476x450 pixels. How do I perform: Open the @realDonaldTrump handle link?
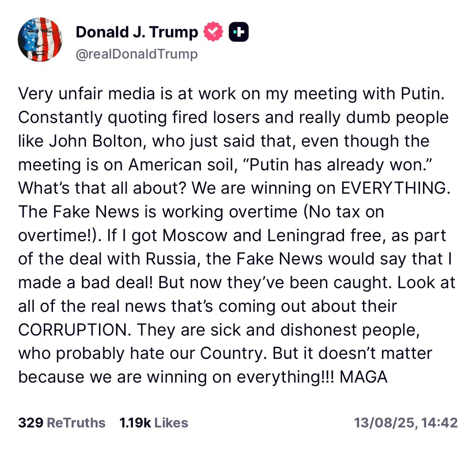point(137,54)
